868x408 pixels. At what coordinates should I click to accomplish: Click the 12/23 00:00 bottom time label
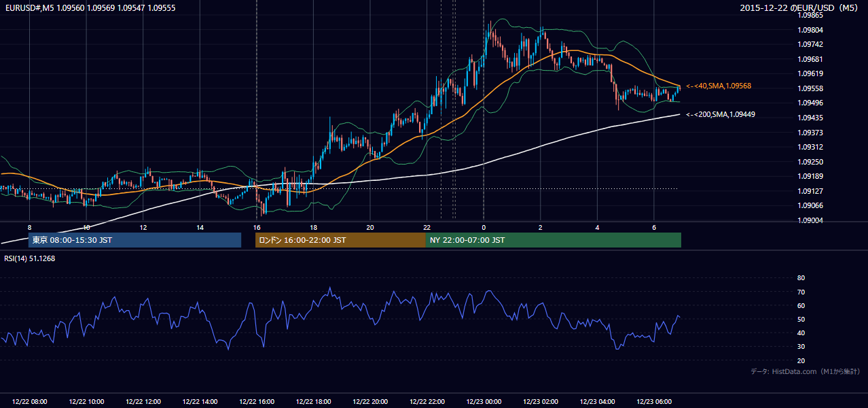[x=484, y=401]
